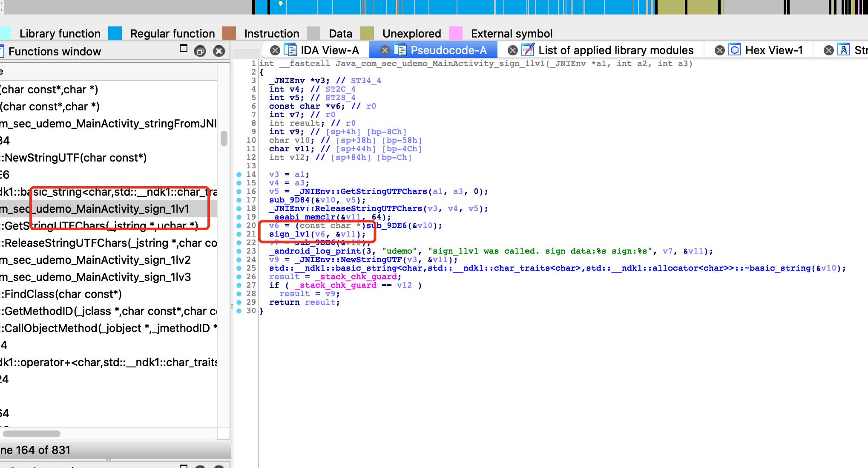Switch to IDA View-A tab

(x=329, y=50)
